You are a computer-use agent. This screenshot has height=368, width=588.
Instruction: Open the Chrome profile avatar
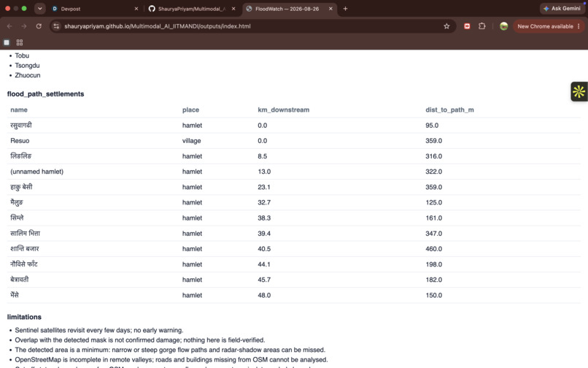pos(503,26)
